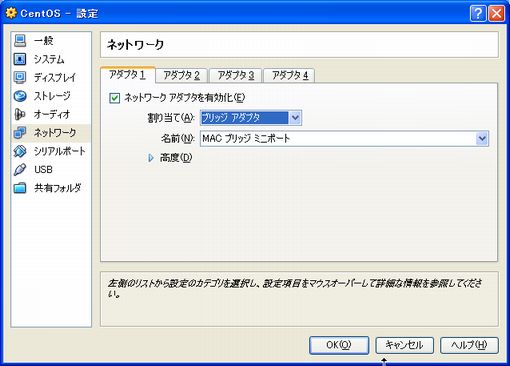Open the システム settings label
This screenshot has height=366, width=510.
pyautogui.click(x=49, y=59)
